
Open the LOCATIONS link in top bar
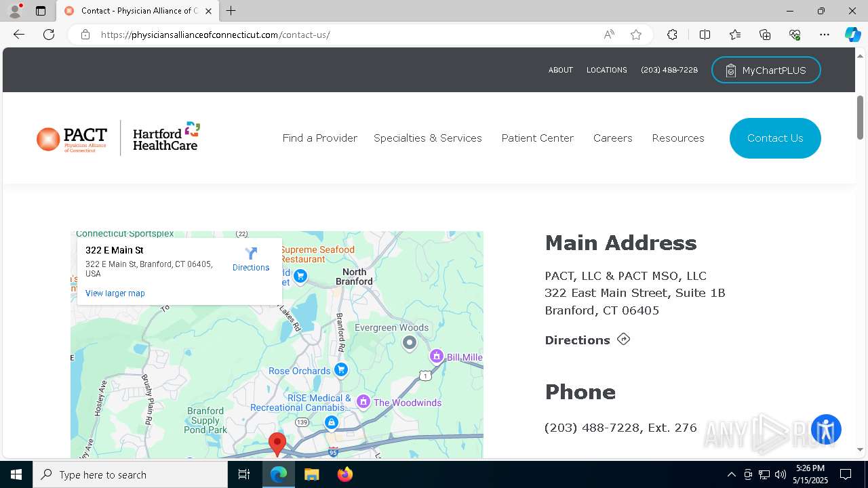click(x=606, y=70)
